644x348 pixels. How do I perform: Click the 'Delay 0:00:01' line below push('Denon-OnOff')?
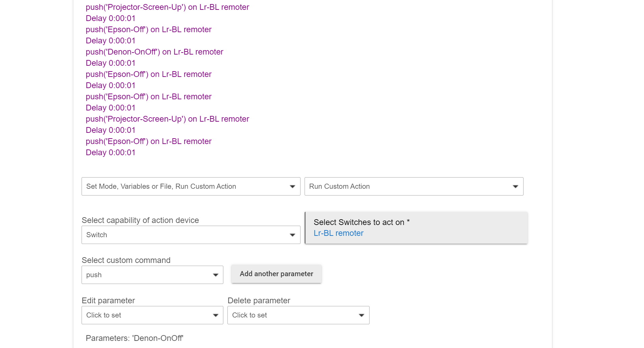point(110,63)
